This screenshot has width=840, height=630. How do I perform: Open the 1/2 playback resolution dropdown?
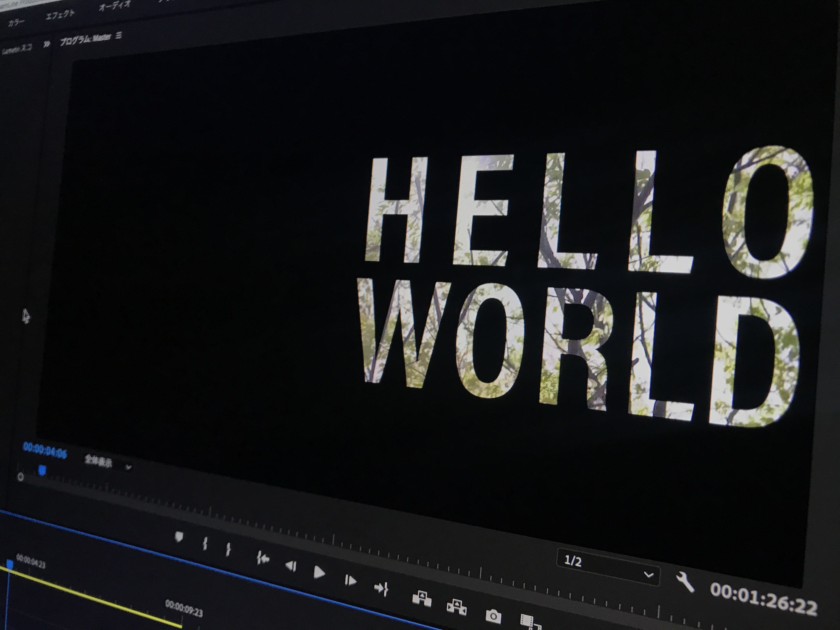pyautogui.click(x=608, y=567)
